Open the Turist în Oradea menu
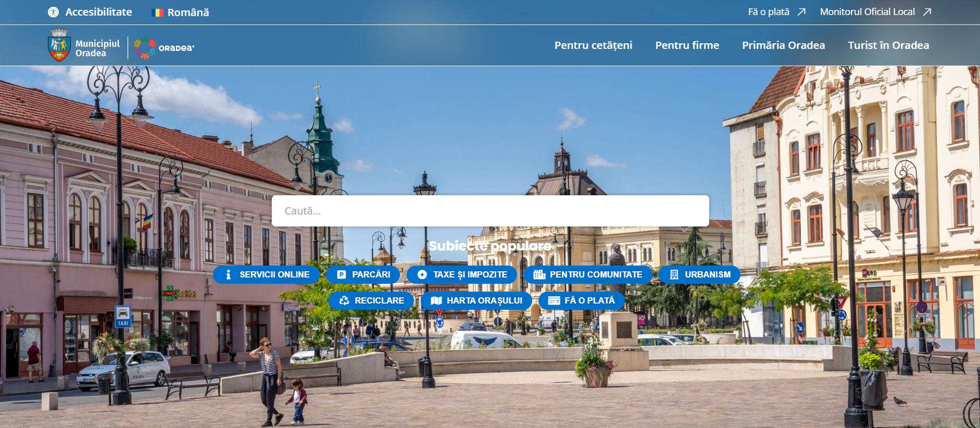The height and width of the screenshot is (428, 980). (888, 45)
